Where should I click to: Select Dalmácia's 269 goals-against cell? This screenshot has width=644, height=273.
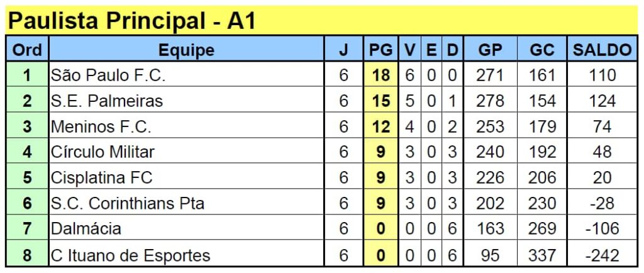click(x=542, y=229)
